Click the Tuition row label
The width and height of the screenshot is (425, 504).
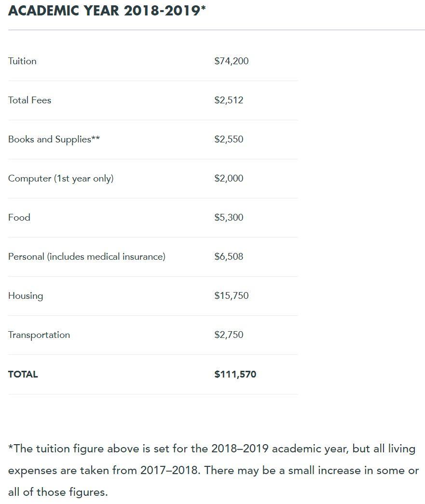[x=22, y=61]
